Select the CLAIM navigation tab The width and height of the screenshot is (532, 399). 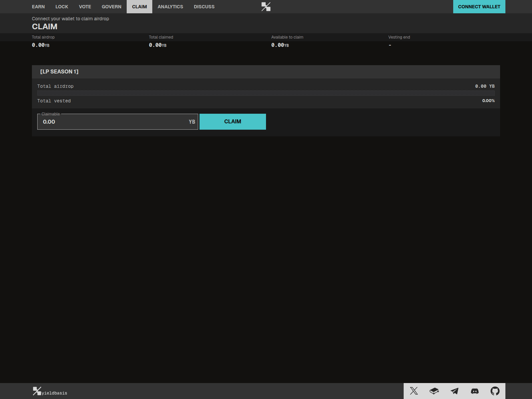(x=139, y=7)
